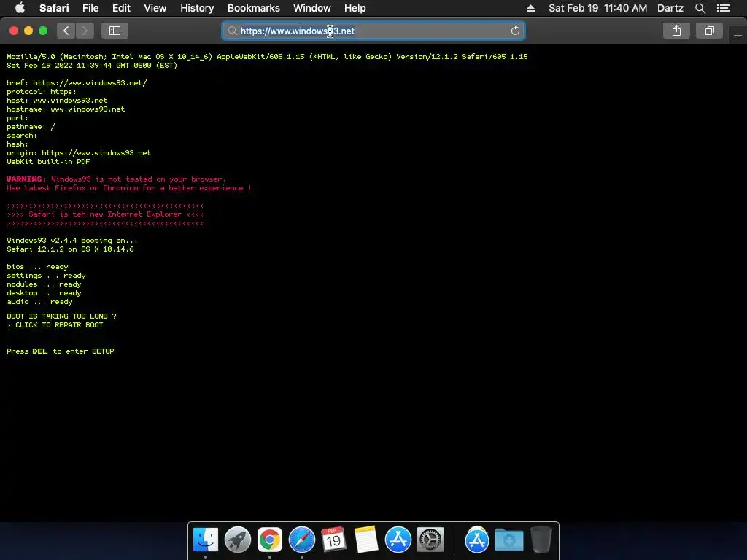Click the search magnifier in address bar

click(x=233, y=31)
